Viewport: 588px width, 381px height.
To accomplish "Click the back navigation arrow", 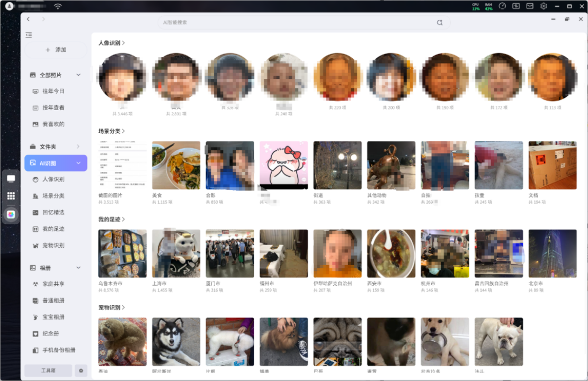I will pyautogui.click(x=28, y=20).
